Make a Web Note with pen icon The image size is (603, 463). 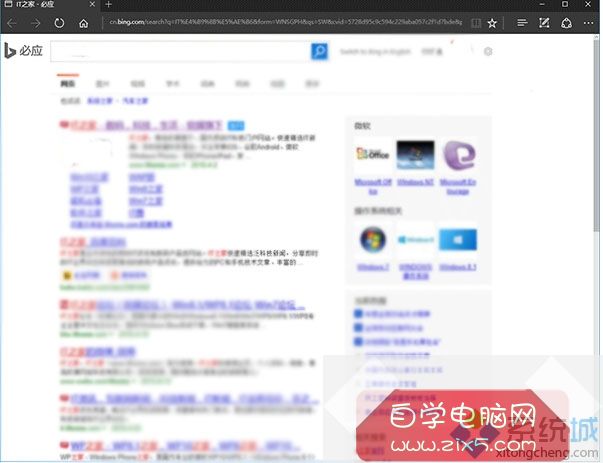coord(544,23)
